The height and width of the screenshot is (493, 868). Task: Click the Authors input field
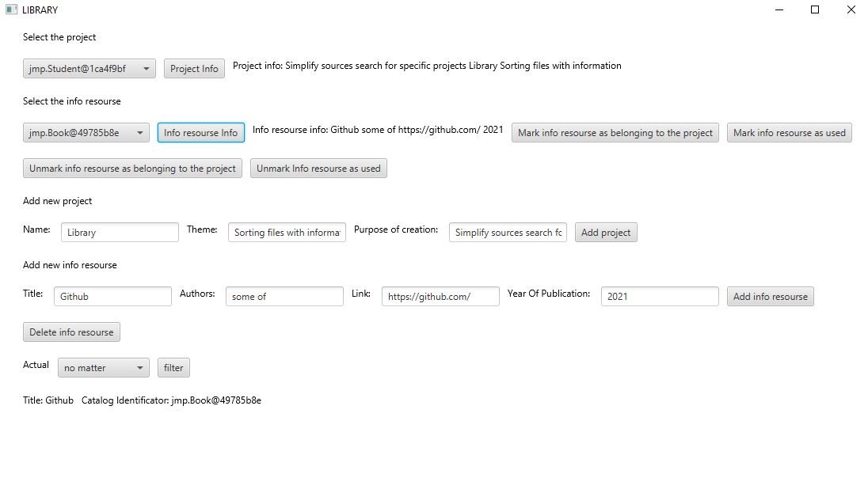coord(284,296)
